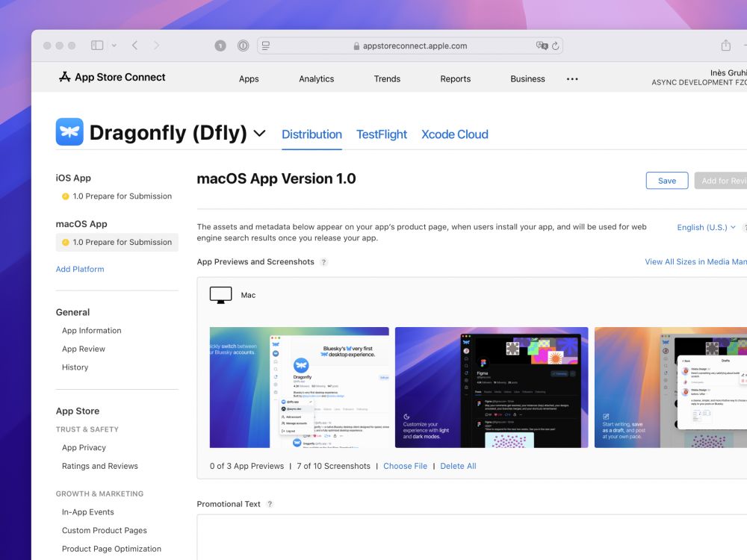
Task: Click the Dragonfly app icon
Action: click(x=69, y=132)
